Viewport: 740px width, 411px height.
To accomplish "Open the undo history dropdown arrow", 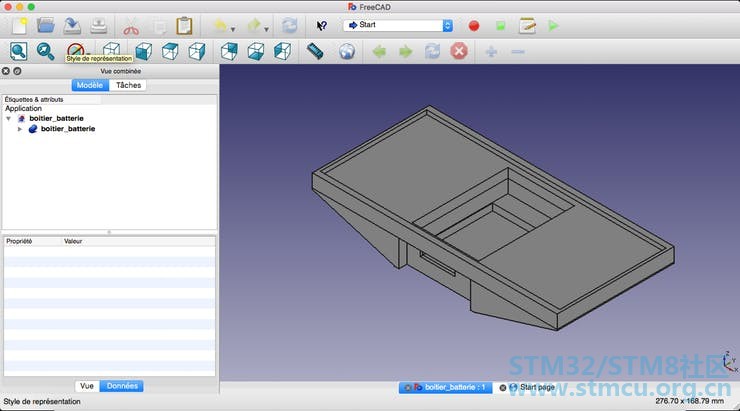I will click(233, 29).
